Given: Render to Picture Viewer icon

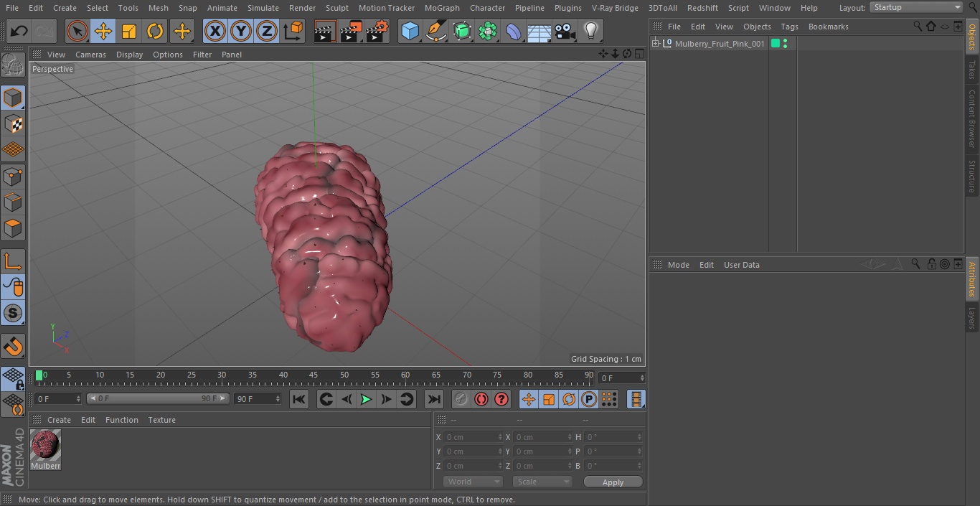Looking at the screenshot, I should coord(351,31).
